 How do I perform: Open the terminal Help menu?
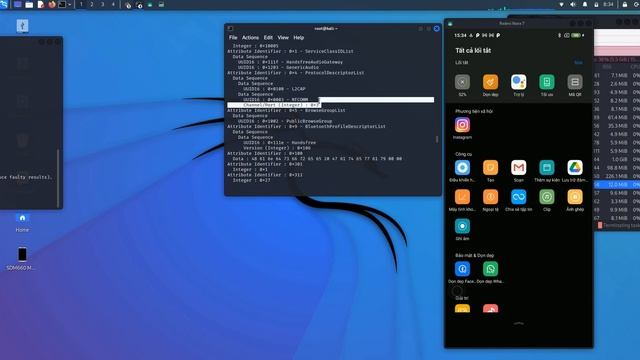[x=299, y=38]
